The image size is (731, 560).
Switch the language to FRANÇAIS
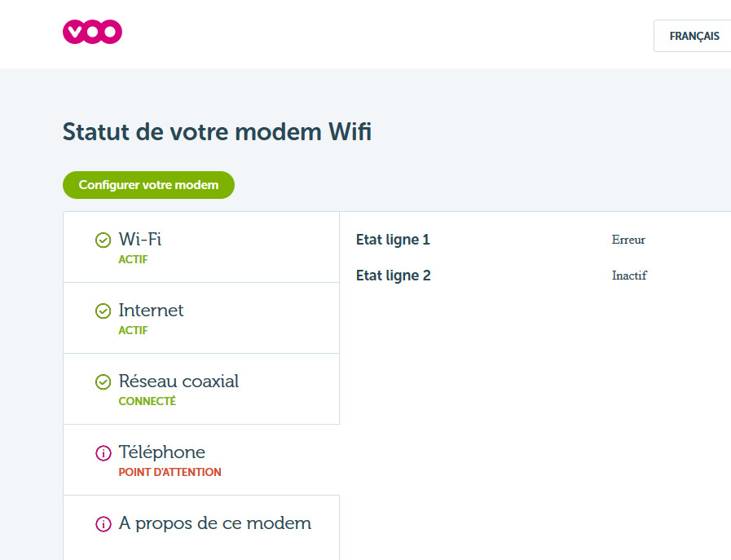[x=694, y=36]
